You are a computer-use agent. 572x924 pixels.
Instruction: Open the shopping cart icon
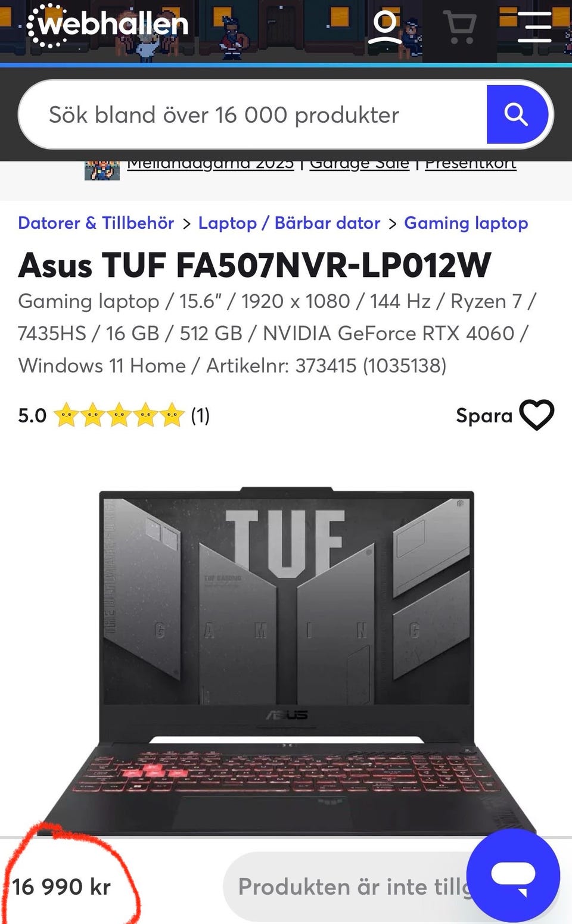(x=459, y=27)
